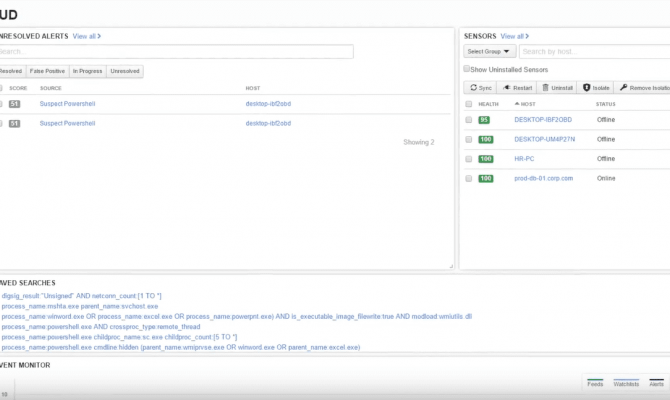Open the HR-PC sensor link

[x=524, y=159]
